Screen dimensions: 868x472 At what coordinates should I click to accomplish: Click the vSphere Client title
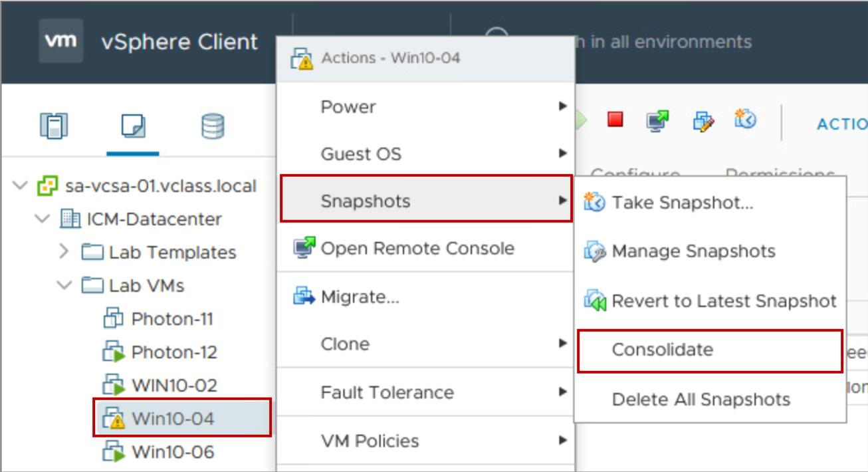(x=179, y=41)
